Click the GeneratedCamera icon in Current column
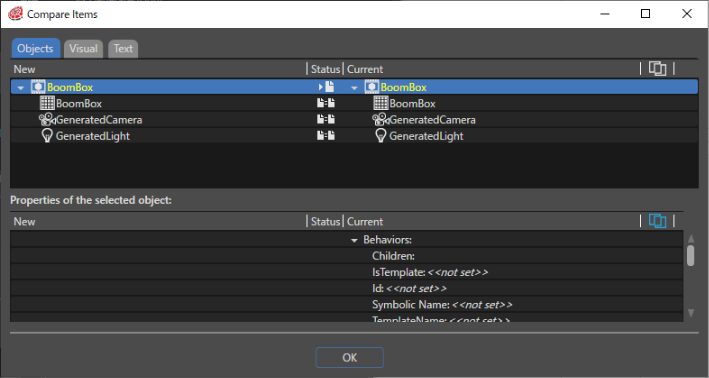This screenshot has height=378, width=709. 381,119
